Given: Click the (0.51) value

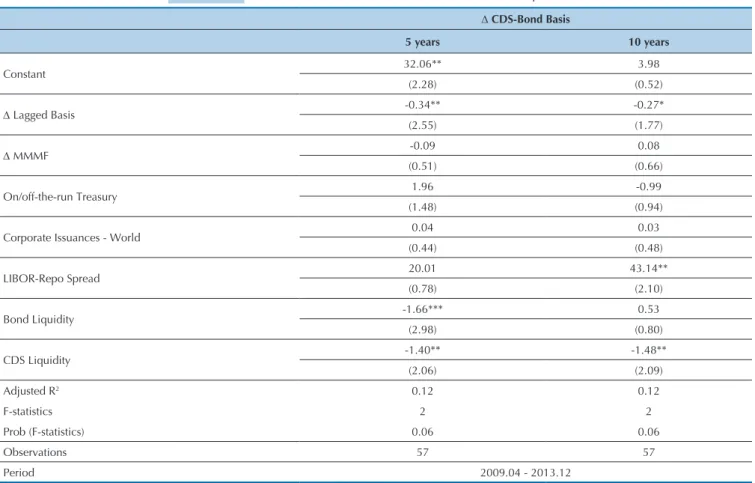Looking at the screenshot, I should point(422,166).
